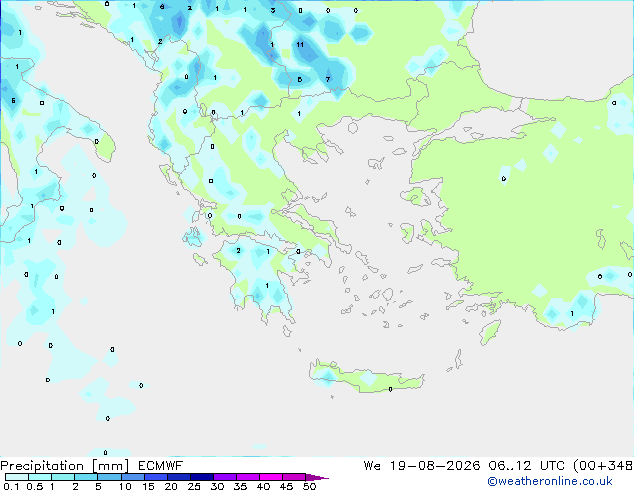This screenshot has height=490, width=634.
Task: Click the above-50 arrow tip of legend
Action: (317, 477)
